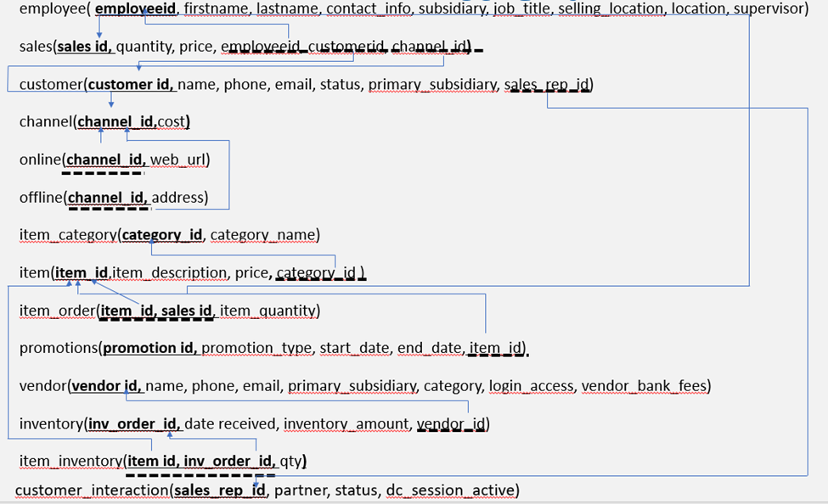Click 'promotions(' relation name
Viewport: 828px width, 504px height.
[61, 349]
